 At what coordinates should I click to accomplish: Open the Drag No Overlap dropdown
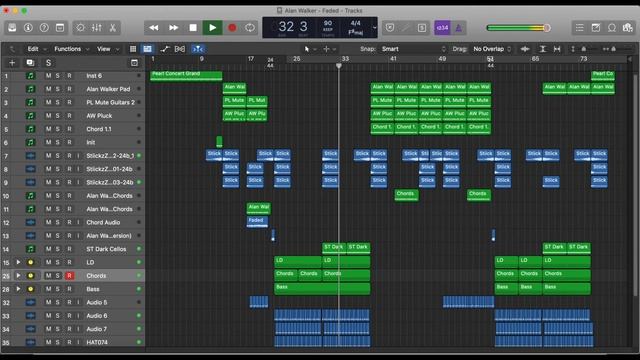[x=492, y=49]
